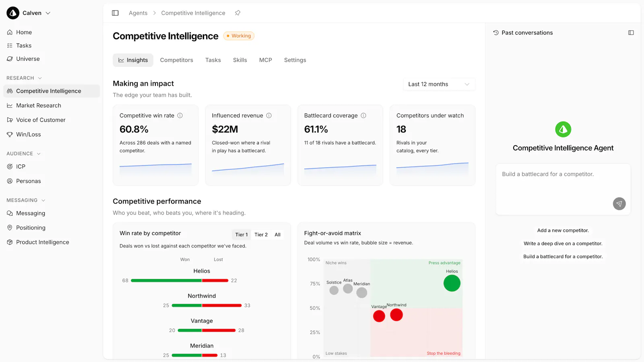Image resolution: width=644 pixels, height=362 pixels.
Task: Click the green Helios bubble in matrix
Action: pyautogui.click(x=452, y=283)
